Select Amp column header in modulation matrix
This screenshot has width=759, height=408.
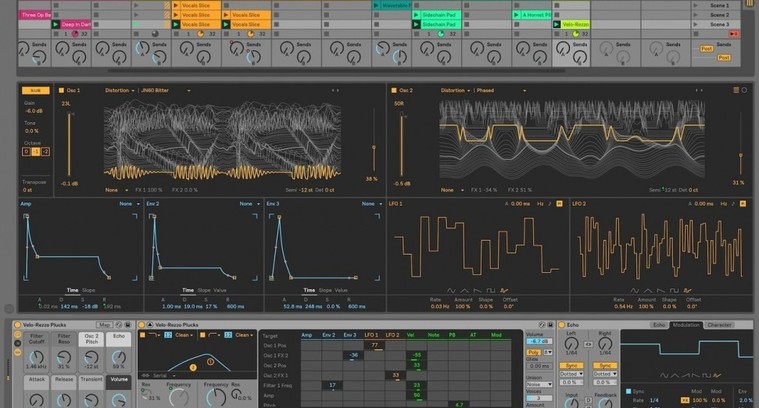coord(307,335)
